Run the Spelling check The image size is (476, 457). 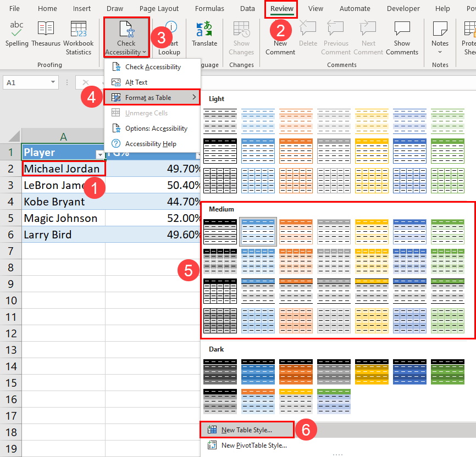(16, 34)
